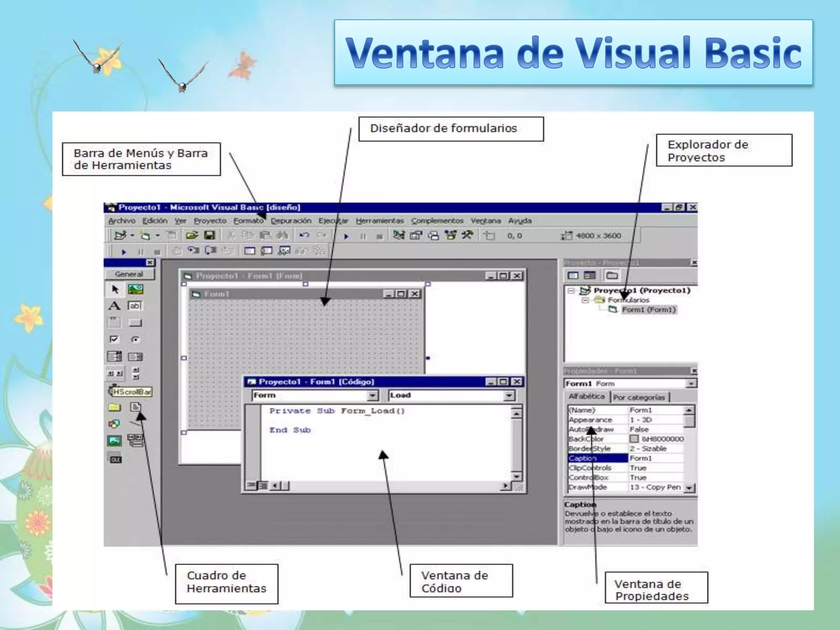Select the OptionButton control tool
This screenshot has width=840, height=630.
click(x=135, y=340)
